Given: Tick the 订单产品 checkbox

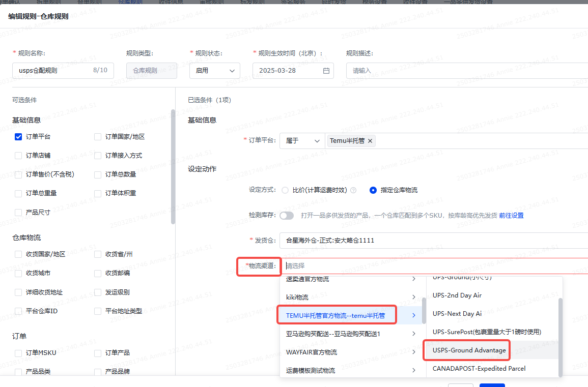Looking at the screenshot, I should point(98,353).
